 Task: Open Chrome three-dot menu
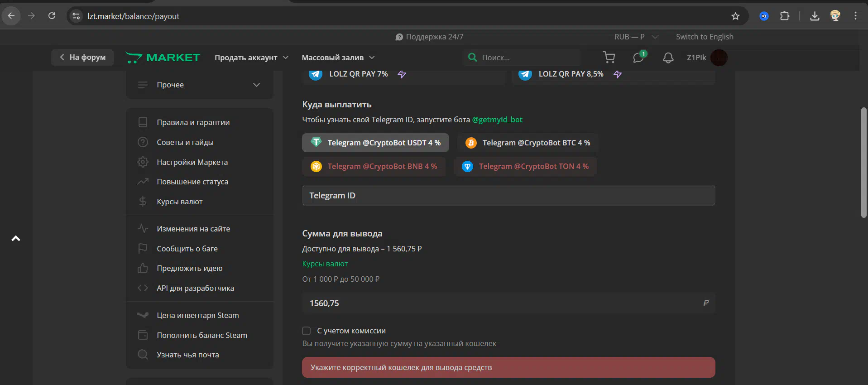click(855, 16)
